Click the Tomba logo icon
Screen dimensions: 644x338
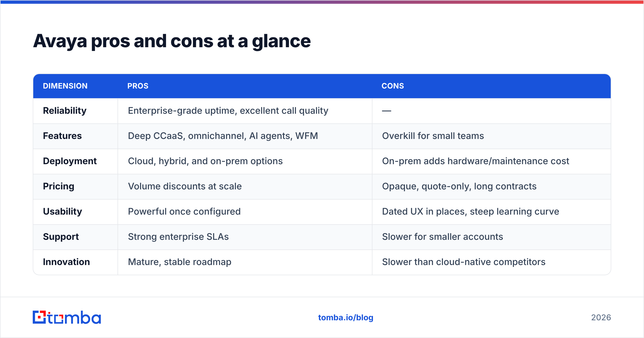pos(67,317)
